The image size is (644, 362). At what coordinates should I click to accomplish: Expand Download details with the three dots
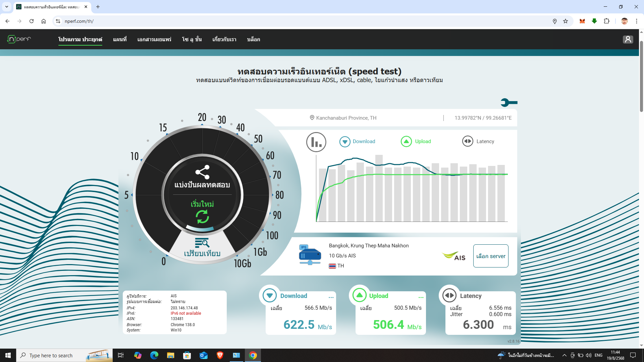point(331,297)
